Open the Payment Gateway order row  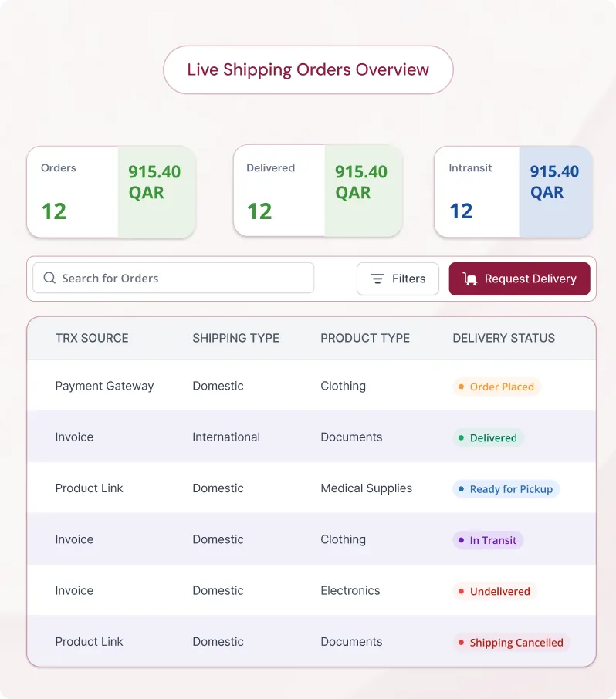(x=311, y=386)
